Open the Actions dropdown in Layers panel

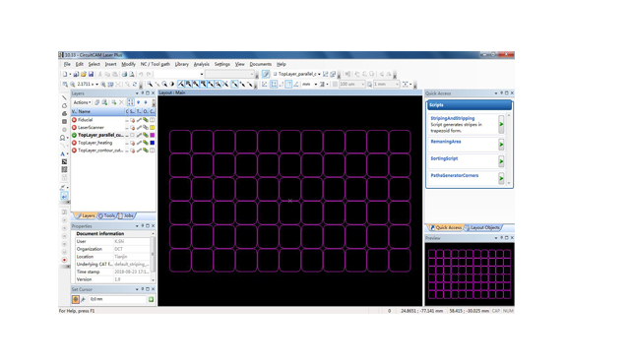click(x=82, y=102)
